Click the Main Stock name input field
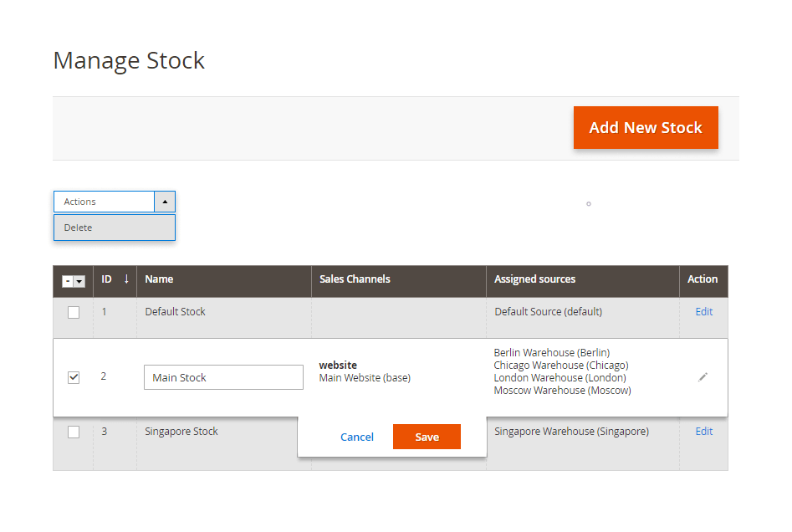 (223, 377)
